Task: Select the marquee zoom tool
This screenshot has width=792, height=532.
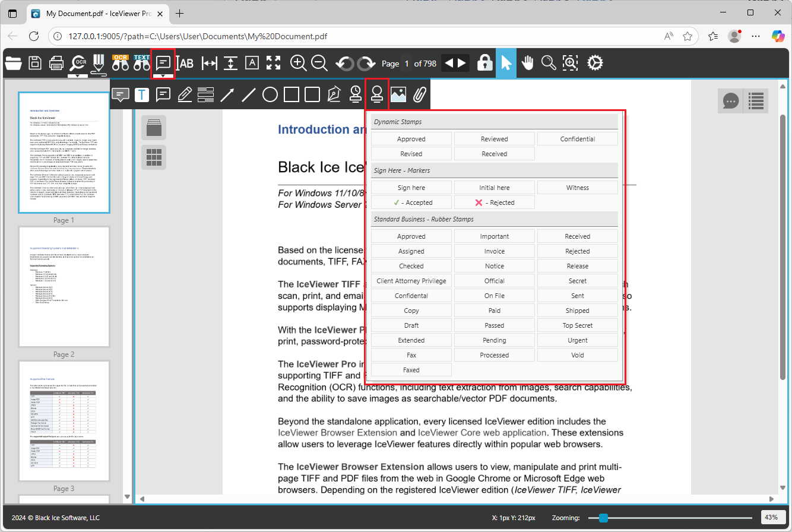Action: point(570,63)
